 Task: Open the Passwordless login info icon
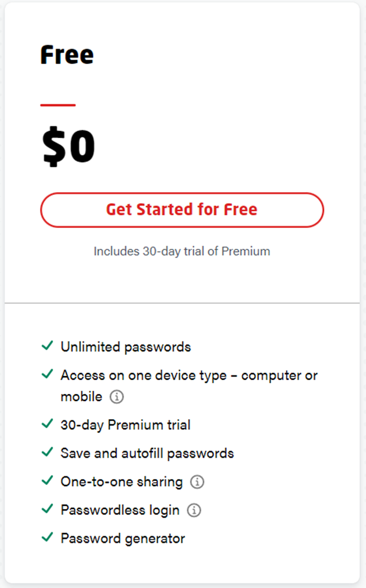click(194, 510)
